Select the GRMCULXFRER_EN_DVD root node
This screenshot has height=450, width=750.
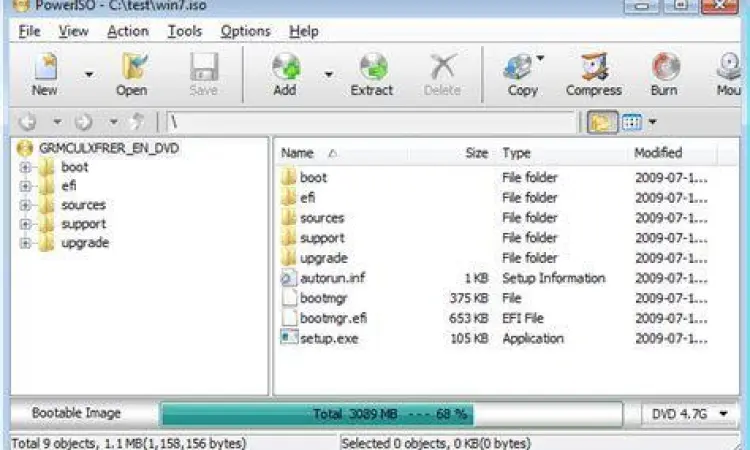coord(109,148)
